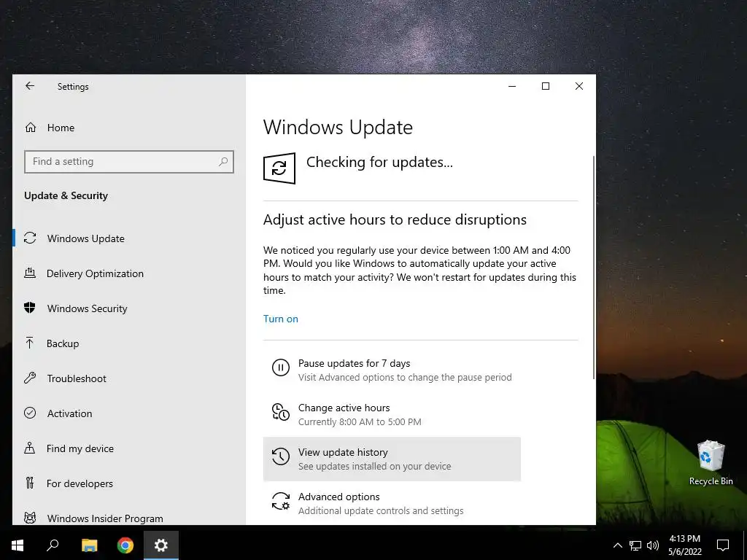747x560 pixels.
Task: Open taskbar Search
Action: coord(53,545)
